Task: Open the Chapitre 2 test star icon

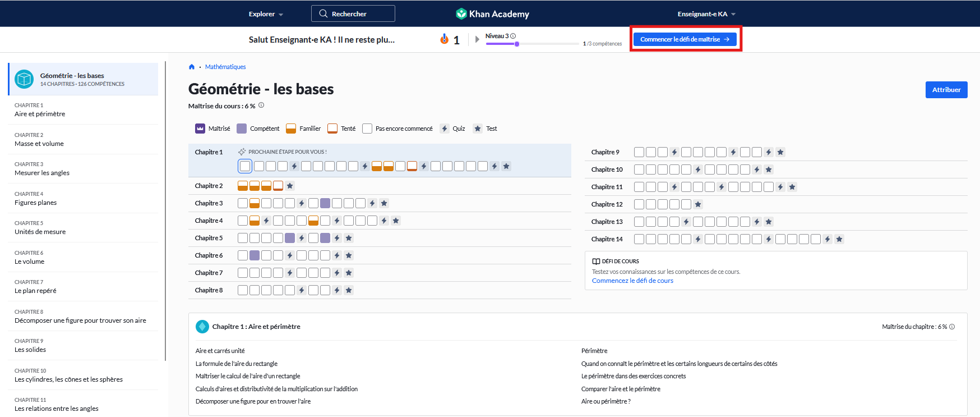Action: (290, 186)
